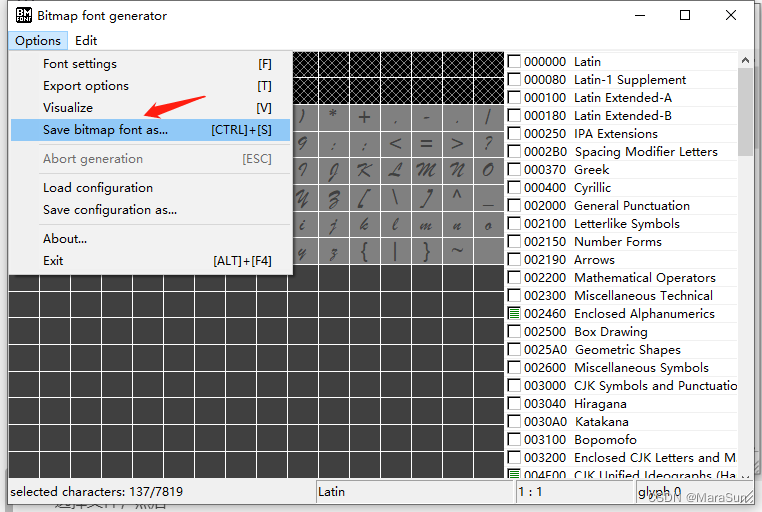762x512 pixels.
Task: Check the Greek checkbox
Action: [514, 169]
